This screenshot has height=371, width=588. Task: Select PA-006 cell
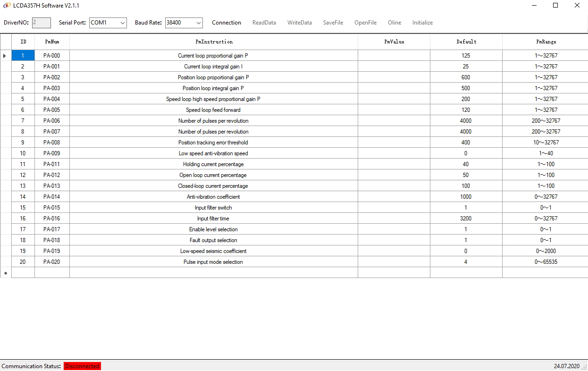(52, 121)
